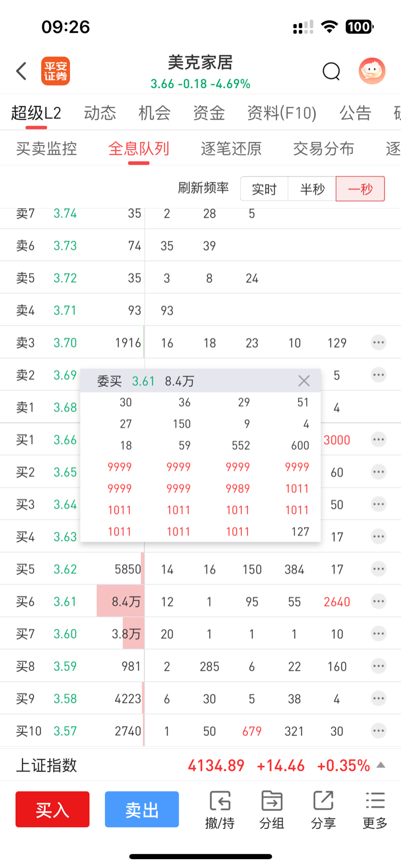This screenshot has width=401, height=868.
Task: Expand 买6 queue with ellipsis button
Action: click(x=379, y=601)
